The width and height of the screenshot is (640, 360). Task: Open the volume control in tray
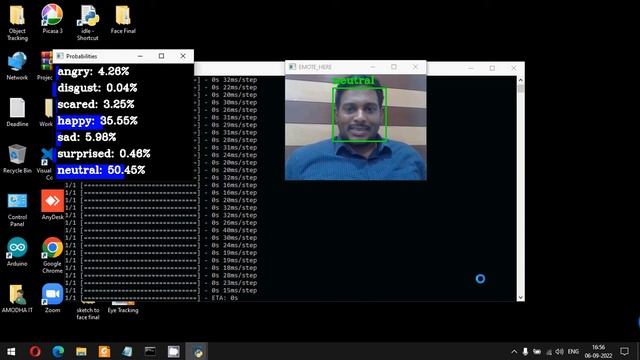click(560, 351)
